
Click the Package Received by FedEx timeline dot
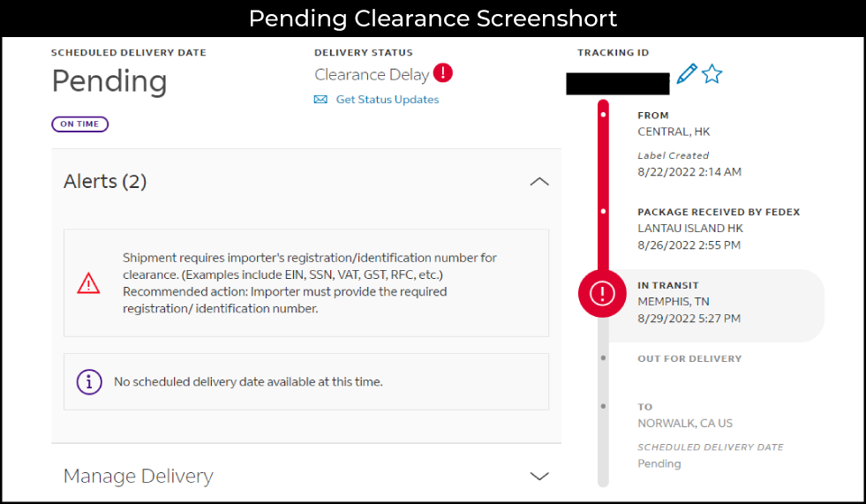tap(603, 212)
